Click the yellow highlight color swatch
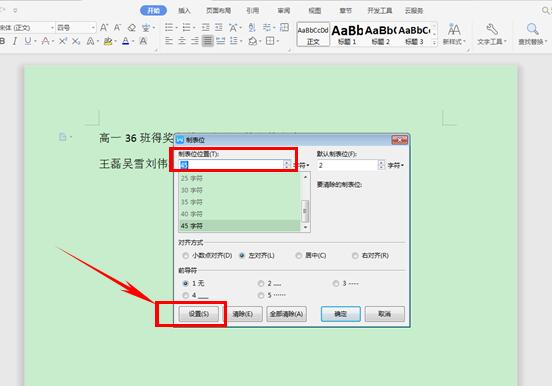Image resolution: width=552 pixels, height=386 pixels. 108,41
